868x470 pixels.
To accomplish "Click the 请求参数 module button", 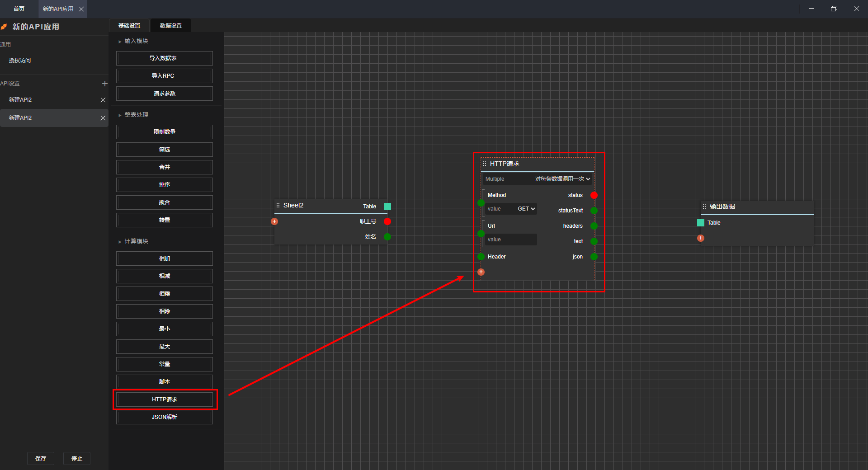I will coord(165,94).
